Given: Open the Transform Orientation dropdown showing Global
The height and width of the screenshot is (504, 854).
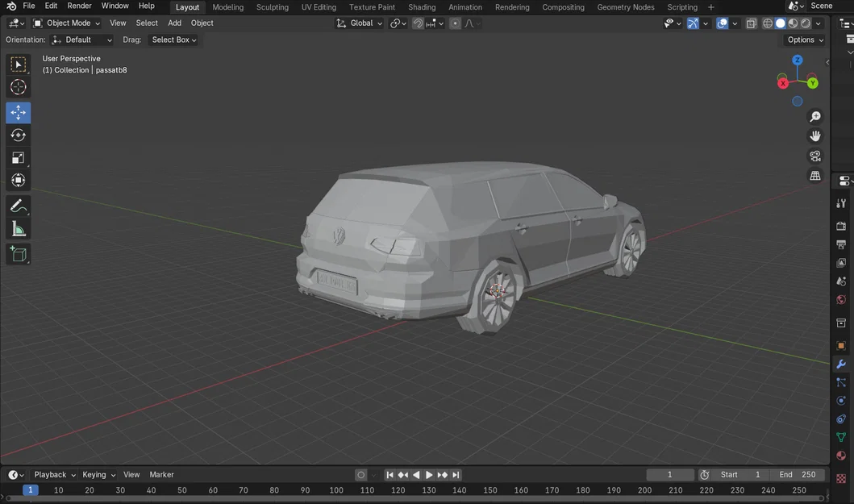Looking at the screenshot, I should [x=360, y=23].
